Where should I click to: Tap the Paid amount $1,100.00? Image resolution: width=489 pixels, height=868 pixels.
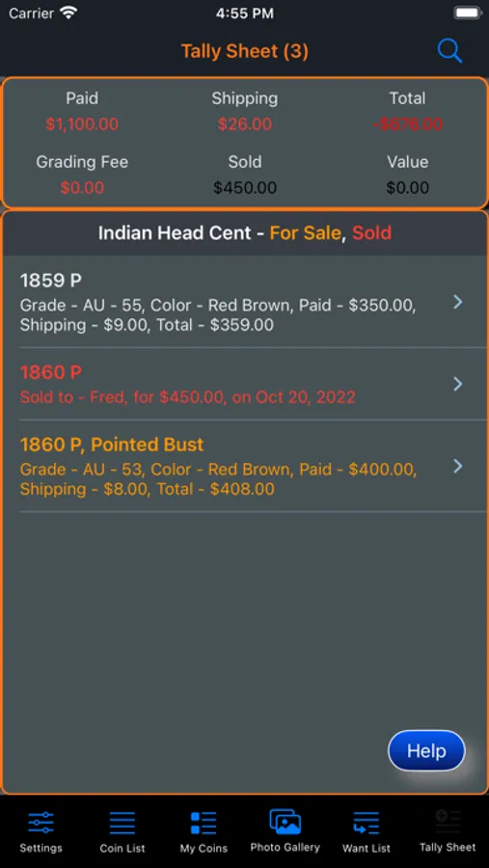pyautogui.click(x=82, y=124)
